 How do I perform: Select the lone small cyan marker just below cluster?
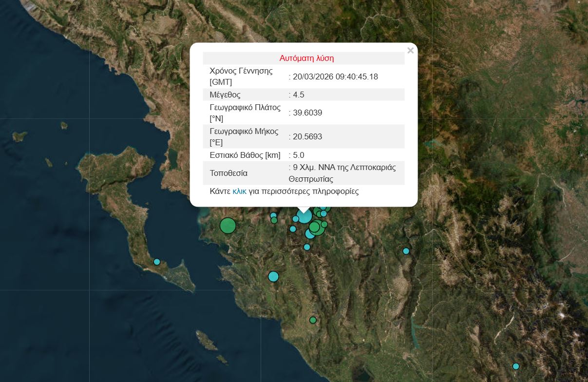click(307, 247)
